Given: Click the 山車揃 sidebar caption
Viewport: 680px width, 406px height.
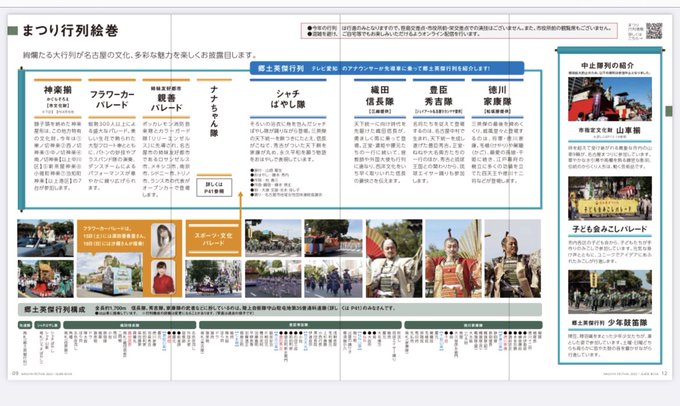Looking at the screenshot, I should point(628,130).
